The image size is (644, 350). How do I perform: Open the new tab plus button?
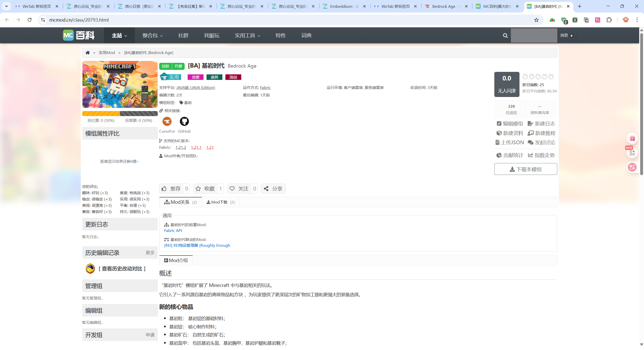pos(580,6)
